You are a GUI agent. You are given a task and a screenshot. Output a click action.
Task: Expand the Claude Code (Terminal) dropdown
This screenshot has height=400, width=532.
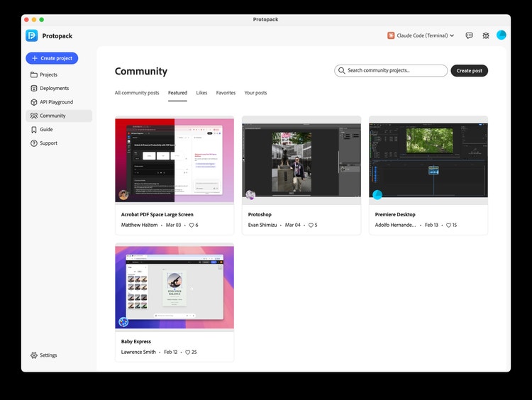(x=421, y=35)
